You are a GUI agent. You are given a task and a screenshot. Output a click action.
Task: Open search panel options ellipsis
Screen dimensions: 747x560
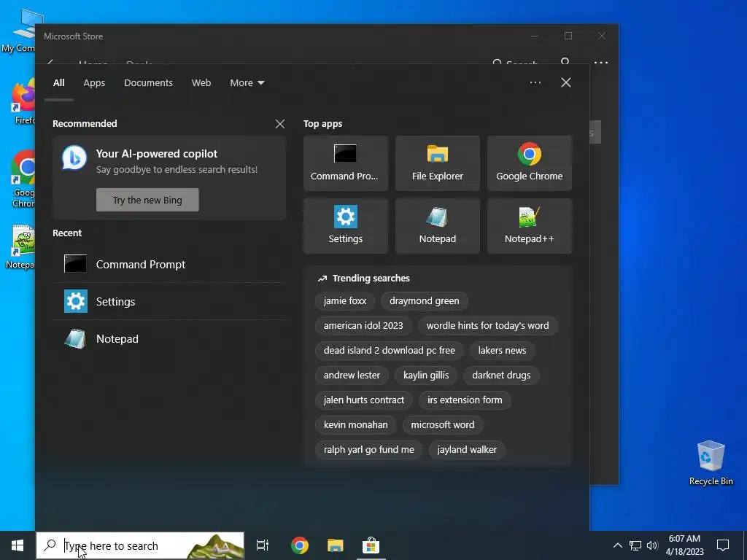coord(535,82)
